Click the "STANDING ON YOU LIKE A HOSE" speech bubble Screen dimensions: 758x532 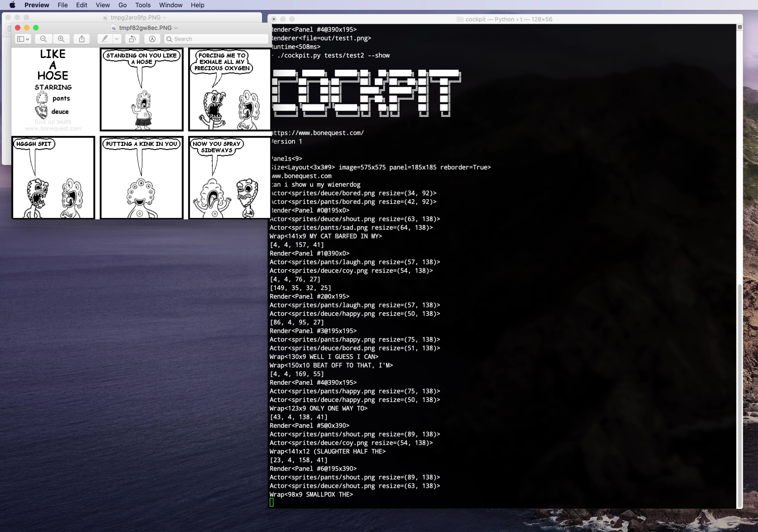tap(142, 58)
